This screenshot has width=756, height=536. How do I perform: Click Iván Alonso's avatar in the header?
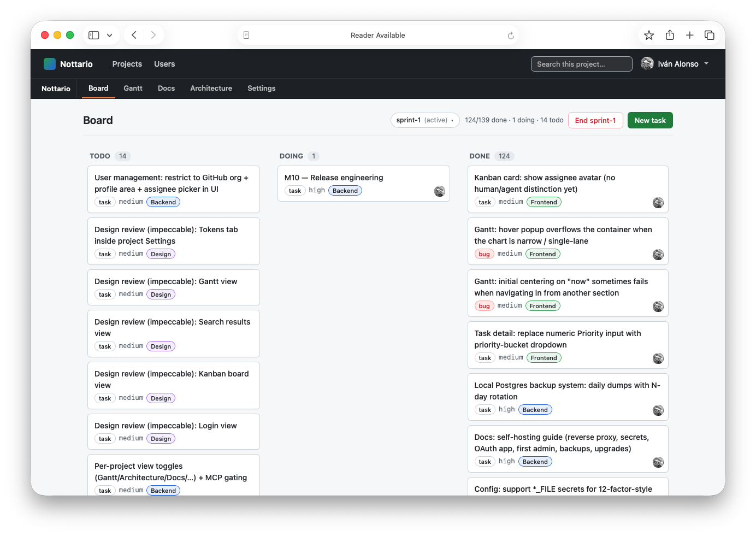[x=647, y=64]
